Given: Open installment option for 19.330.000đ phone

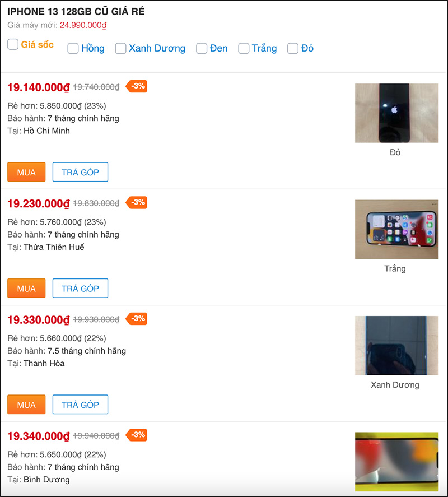Looking at the screenshot, I should click(80, 405).
